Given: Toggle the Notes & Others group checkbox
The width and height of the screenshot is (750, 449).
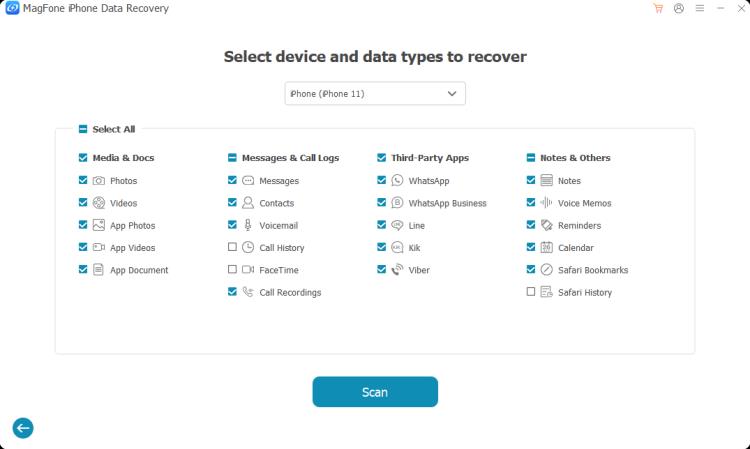Looking at the screenshot, I should (x=531, y=158).
